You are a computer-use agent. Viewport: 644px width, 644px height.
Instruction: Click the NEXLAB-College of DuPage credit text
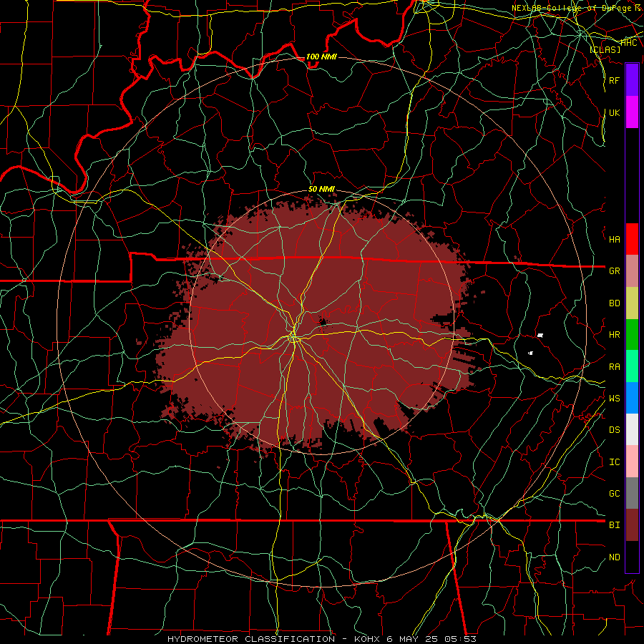pos(576,8)
